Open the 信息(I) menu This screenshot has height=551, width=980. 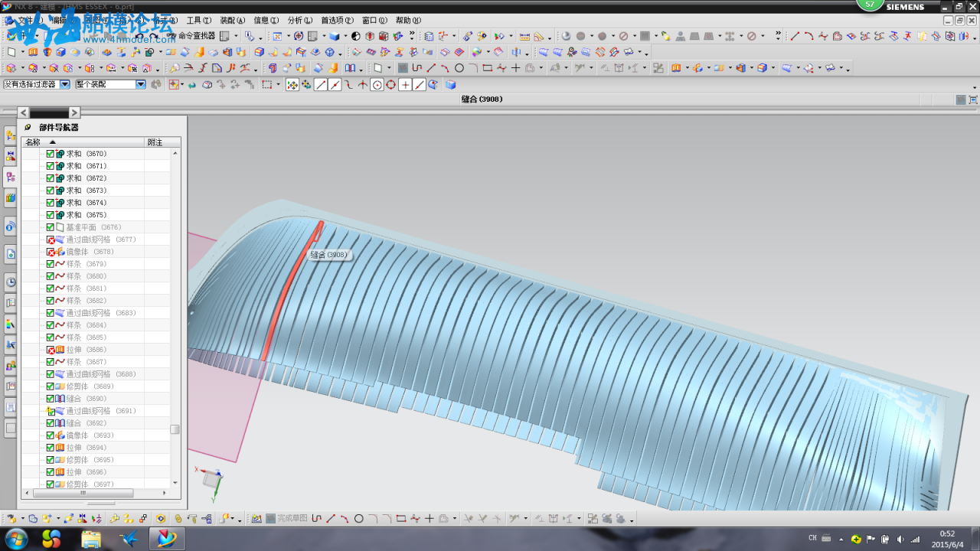coord(266,21)
